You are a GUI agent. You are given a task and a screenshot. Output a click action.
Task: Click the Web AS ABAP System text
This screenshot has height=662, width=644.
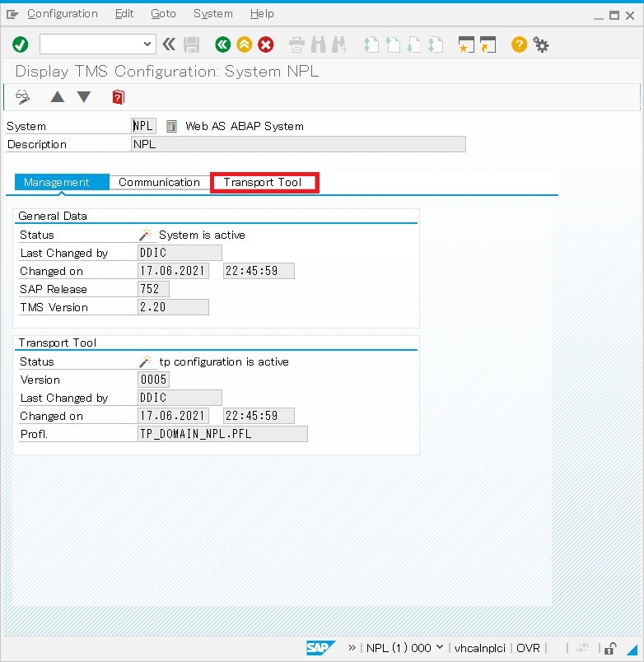[245, 126]
